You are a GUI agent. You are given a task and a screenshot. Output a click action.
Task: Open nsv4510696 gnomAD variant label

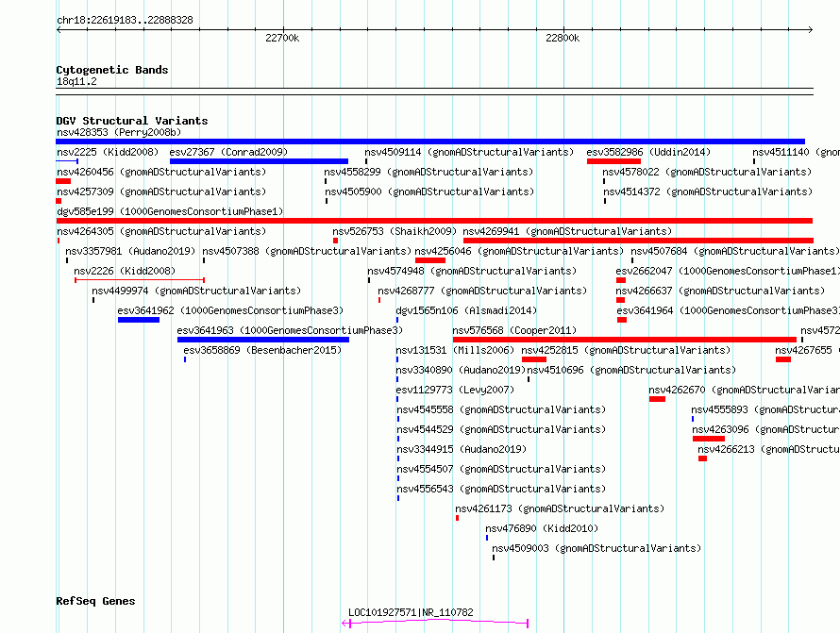coord(631,370)
